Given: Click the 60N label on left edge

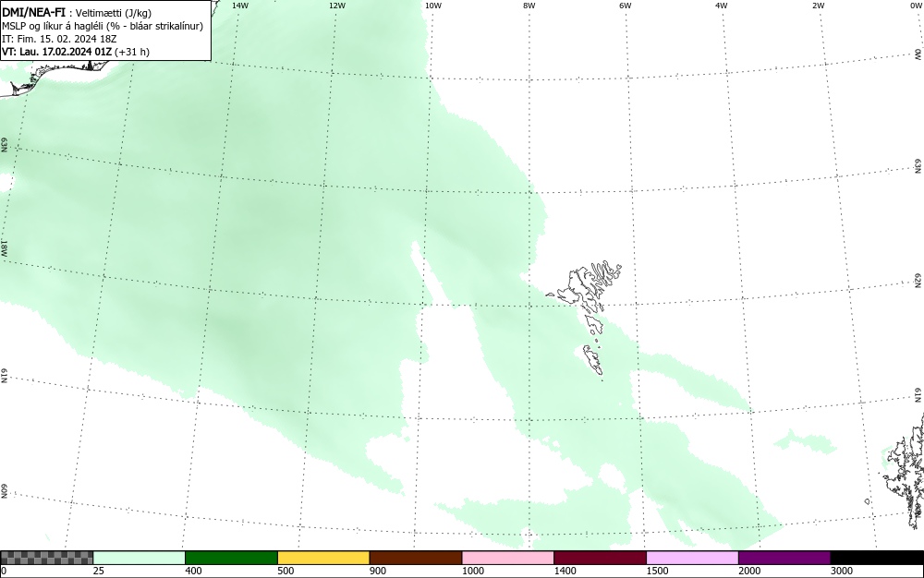Looking at the screenshot, I should click(x=4, y=491).
